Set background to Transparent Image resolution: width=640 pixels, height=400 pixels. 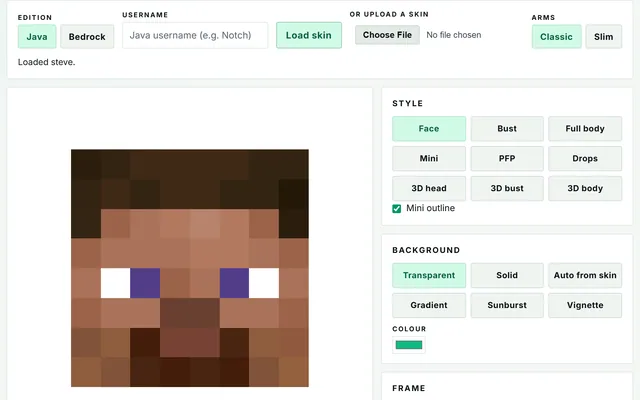tap(429, 276)
